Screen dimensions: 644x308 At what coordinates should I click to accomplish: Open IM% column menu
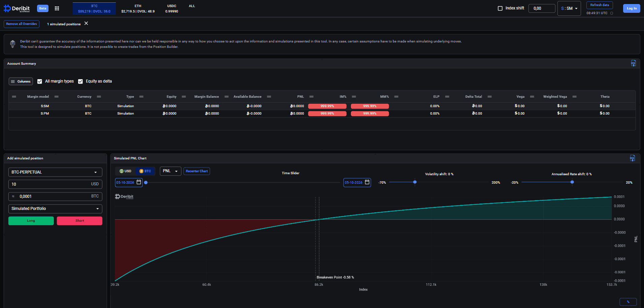[x=354, y=97]
